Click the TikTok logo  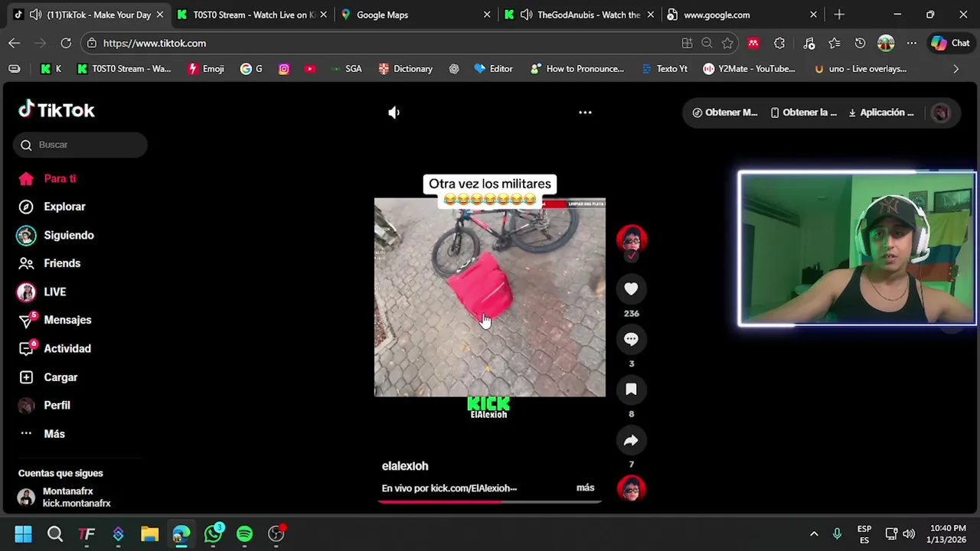pyautogui.click(x=56, y=110)
